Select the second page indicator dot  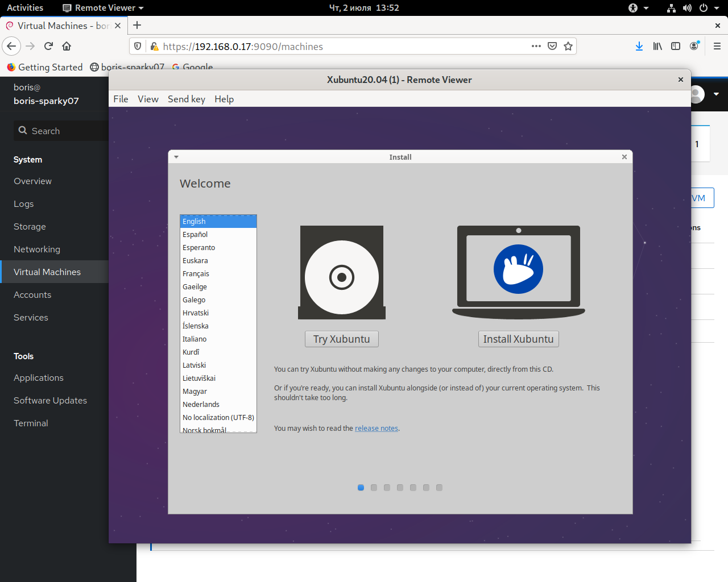[374, 488]
